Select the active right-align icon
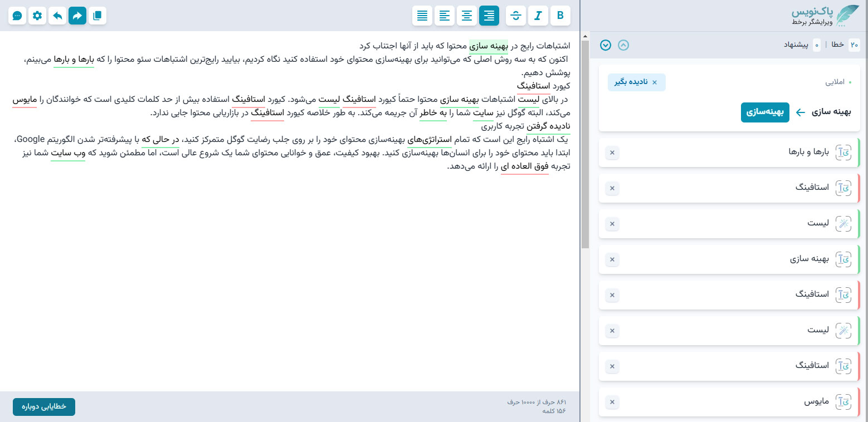 [x=489, y=16]
